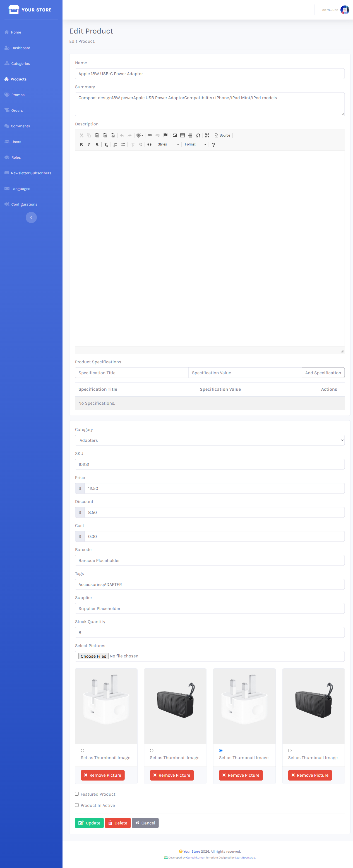The height and width of the screenshot is (868, 353).
Task: Click the Price field showing 12.50
Action: pyautogui.click(x=214, y=488)
